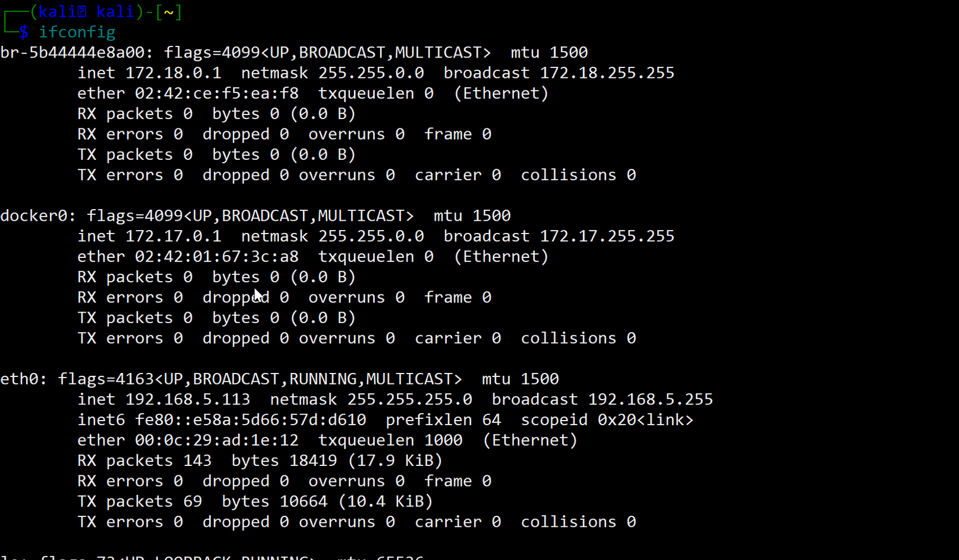Click broadcast address 192.168.5.255
959x560 pixels.
click(650, 399)
